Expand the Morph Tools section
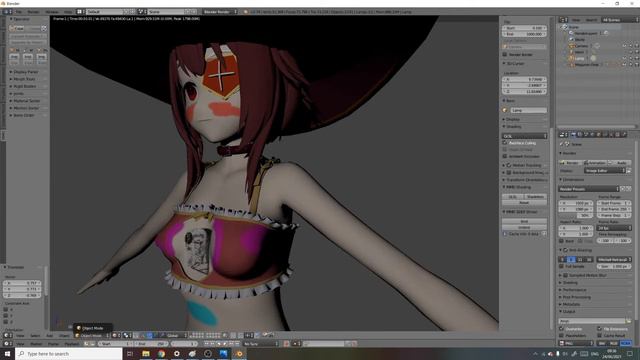This screenshot has width=640, height=360. click(24, 79)
